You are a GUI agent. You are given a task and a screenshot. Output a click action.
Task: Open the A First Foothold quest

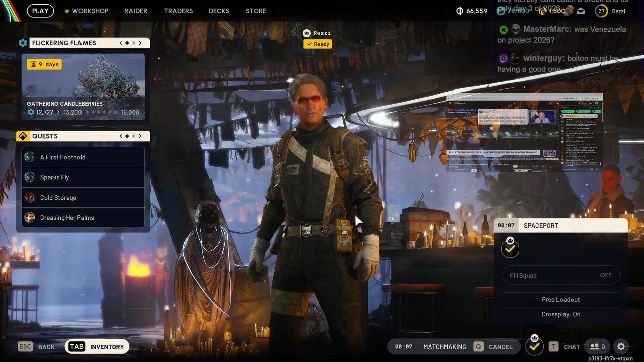(x=83, y=157)
